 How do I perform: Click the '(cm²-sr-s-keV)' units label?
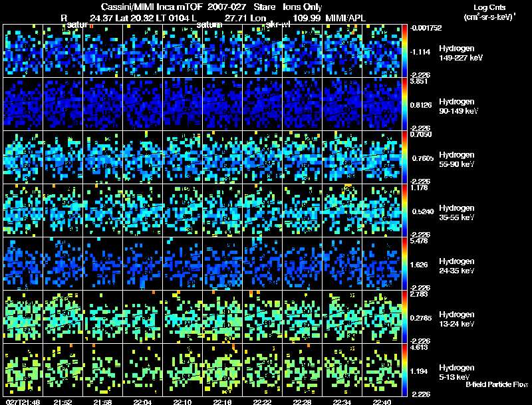click(489, 17)
